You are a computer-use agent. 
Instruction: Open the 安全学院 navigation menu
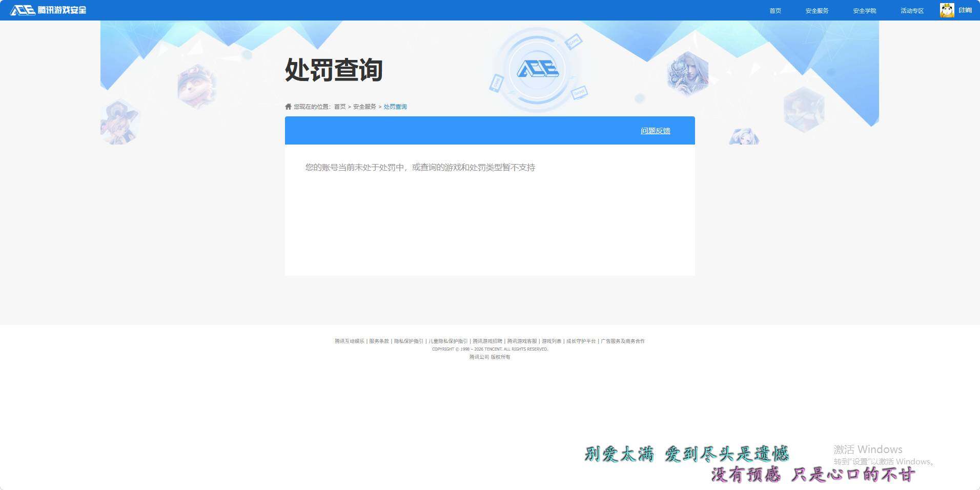(864, 11)
